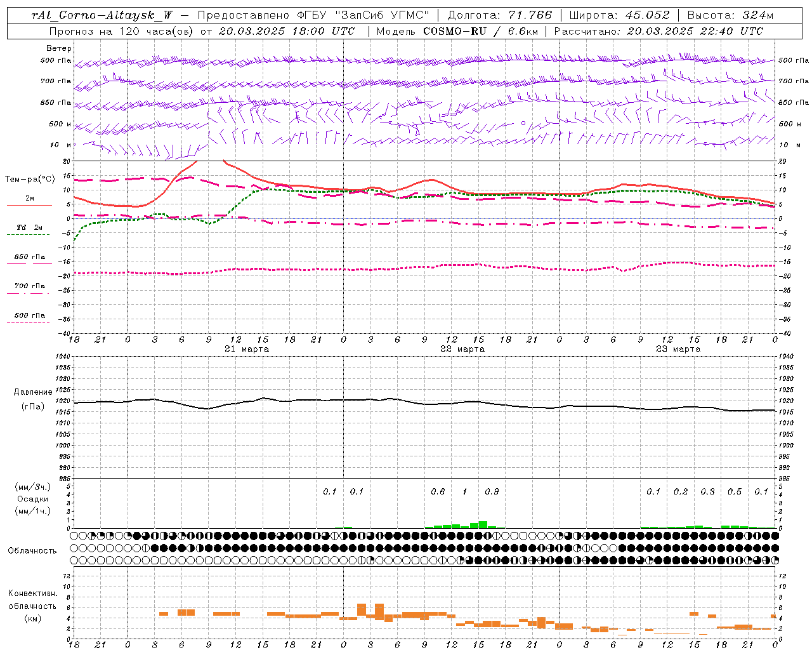Click the 0.2 precipitation amount

[x=681, y=492]
